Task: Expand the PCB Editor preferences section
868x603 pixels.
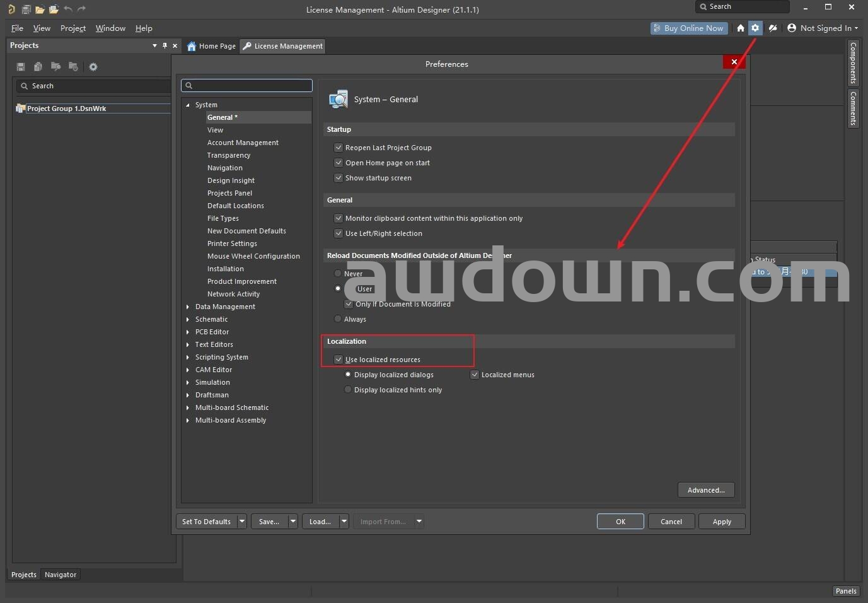Action: 188,332
